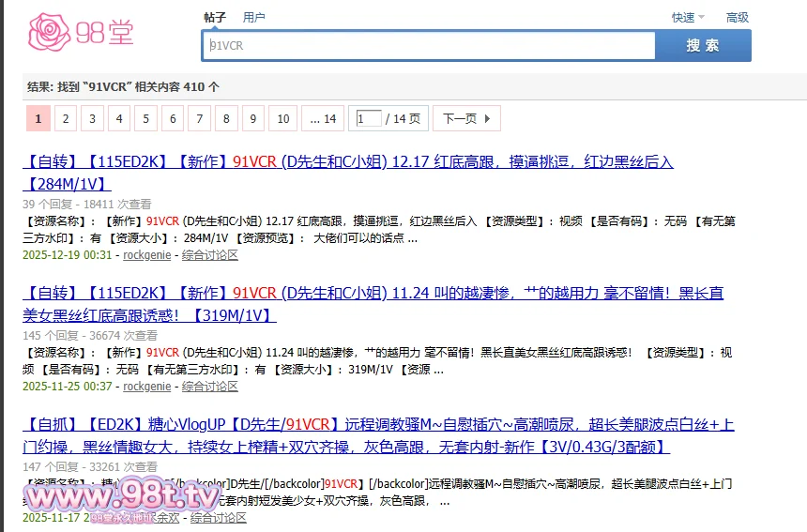Navigate to results page 10
807x532 pixels.
click(x=282, y=118)
